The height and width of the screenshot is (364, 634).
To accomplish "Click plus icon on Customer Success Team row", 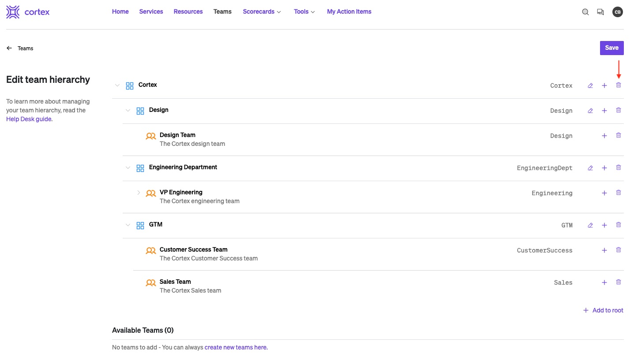I will (604, 250).
